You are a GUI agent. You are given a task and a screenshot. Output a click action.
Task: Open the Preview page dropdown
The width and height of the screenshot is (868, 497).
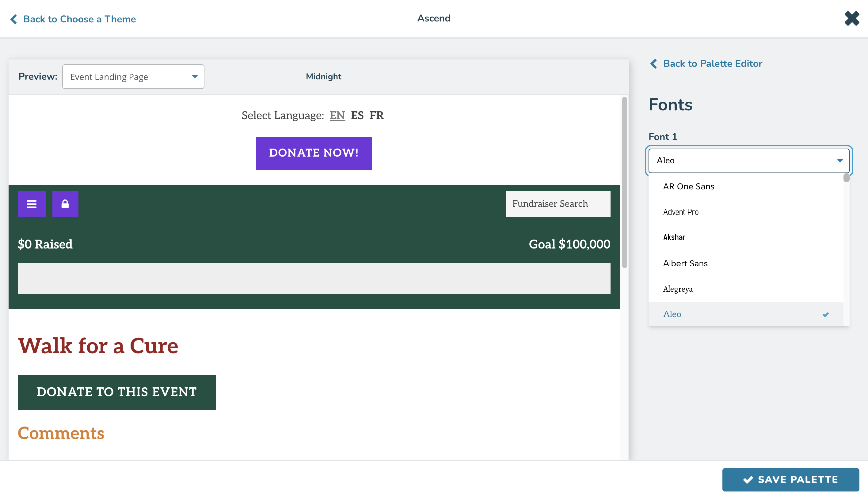[133, 77]
